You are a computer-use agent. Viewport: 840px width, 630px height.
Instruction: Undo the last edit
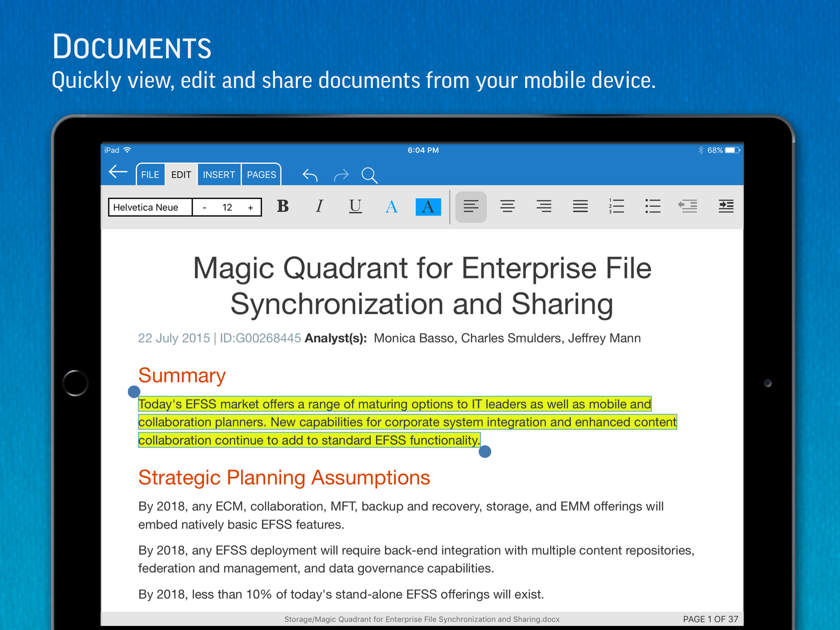click(310, 175)
